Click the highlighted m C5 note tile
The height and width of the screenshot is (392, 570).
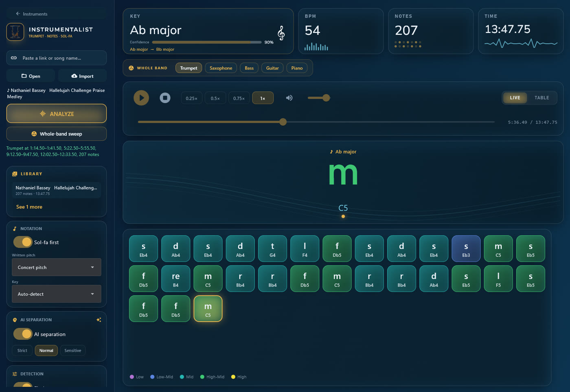(208, 309)
